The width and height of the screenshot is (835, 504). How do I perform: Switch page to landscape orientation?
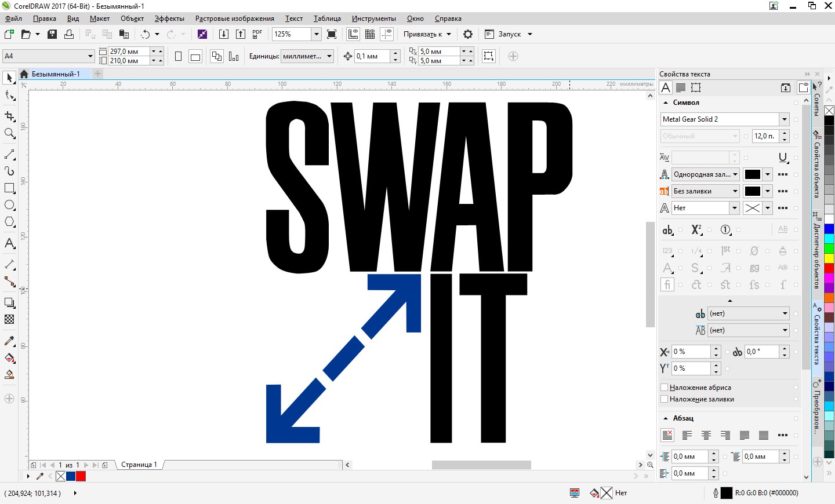coord(195,56)
